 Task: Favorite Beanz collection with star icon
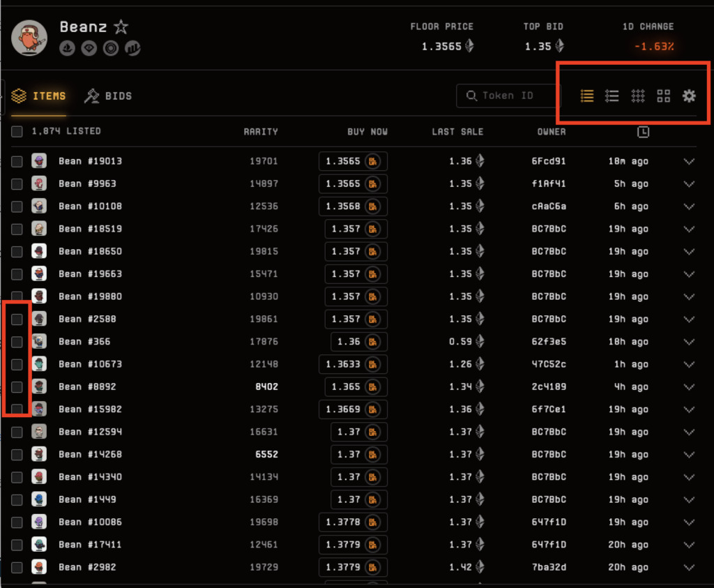tap(121, 27)
